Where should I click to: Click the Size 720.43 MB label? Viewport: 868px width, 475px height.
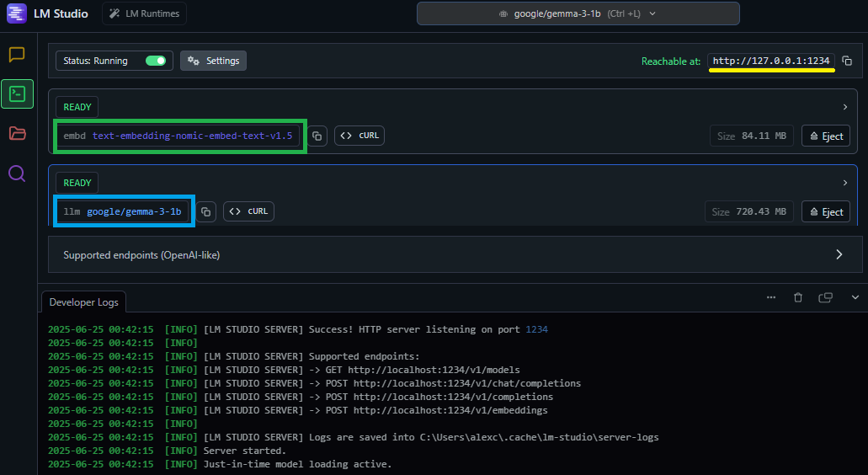(749, 211)
